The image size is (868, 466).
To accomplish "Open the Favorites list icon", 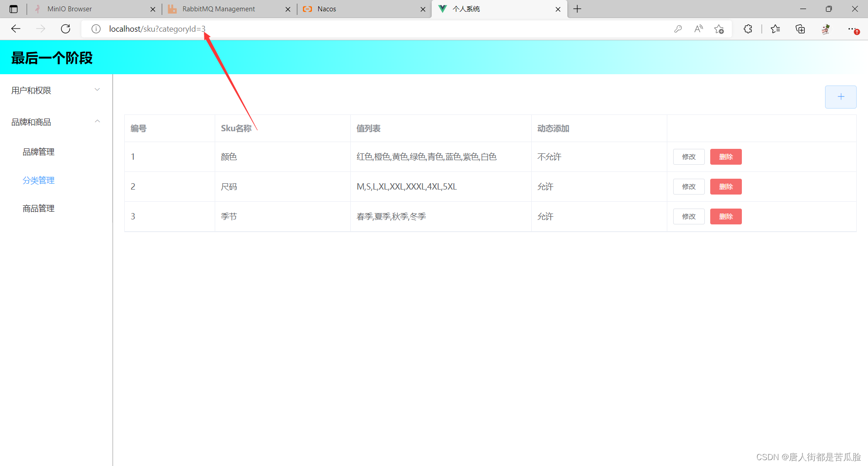I will click(775, 29).
